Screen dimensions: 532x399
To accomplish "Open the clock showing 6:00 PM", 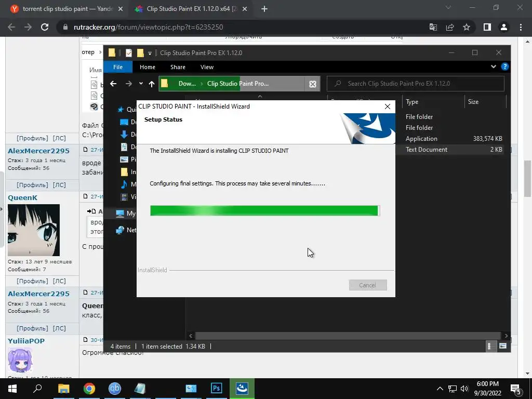I will [x=487, y=389].
